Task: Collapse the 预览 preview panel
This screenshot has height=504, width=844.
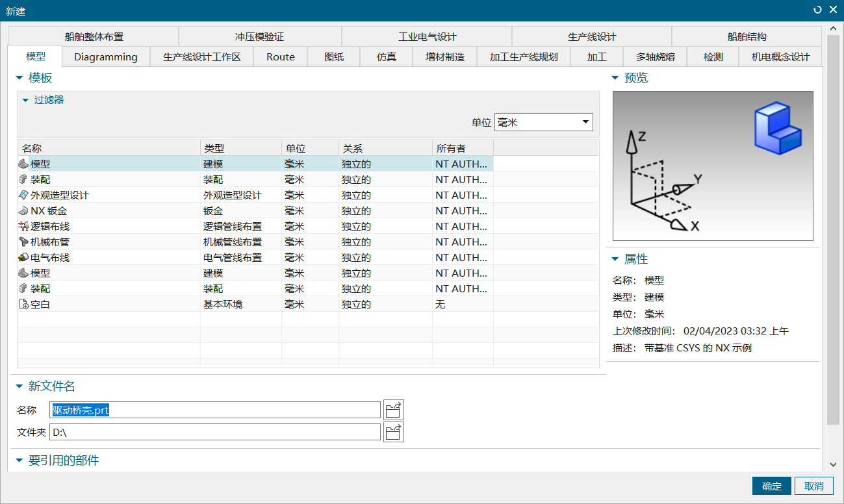Action: 613,77
